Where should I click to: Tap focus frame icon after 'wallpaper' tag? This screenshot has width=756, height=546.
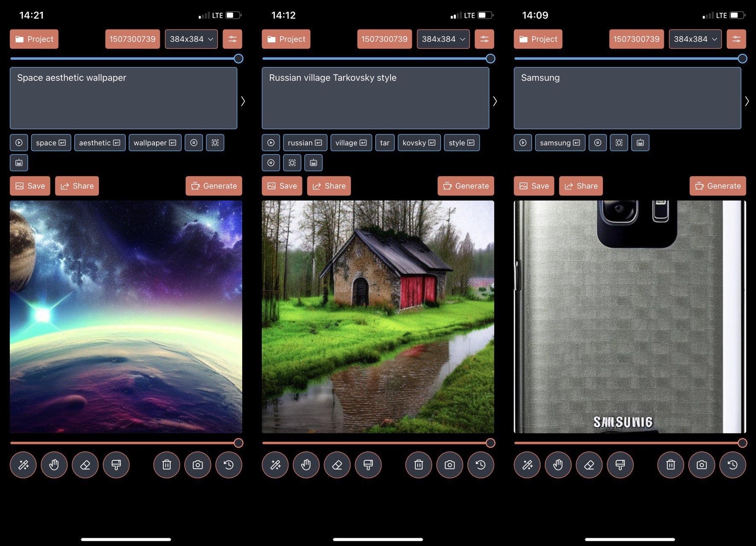[x=215, y=143]
